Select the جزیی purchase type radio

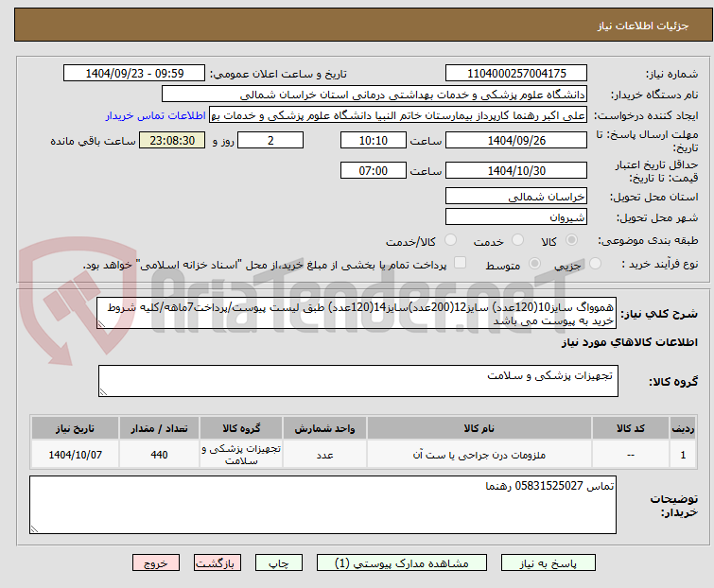click(595, 264)
